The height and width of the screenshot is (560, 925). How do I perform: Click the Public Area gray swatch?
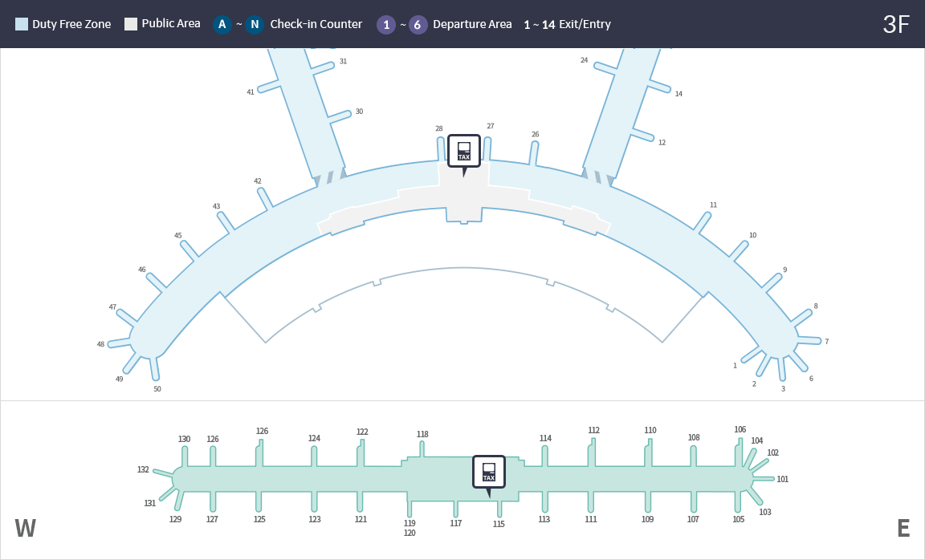(x=131, y=24)
